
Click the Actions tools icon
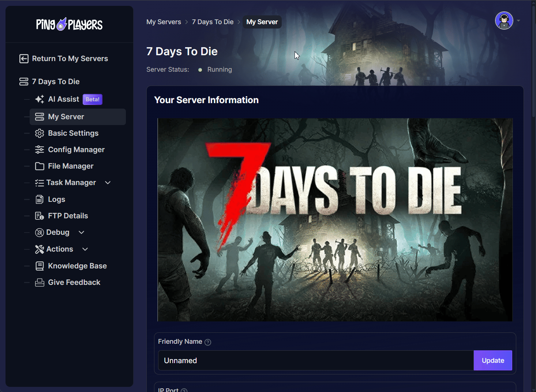click(40, 249)
